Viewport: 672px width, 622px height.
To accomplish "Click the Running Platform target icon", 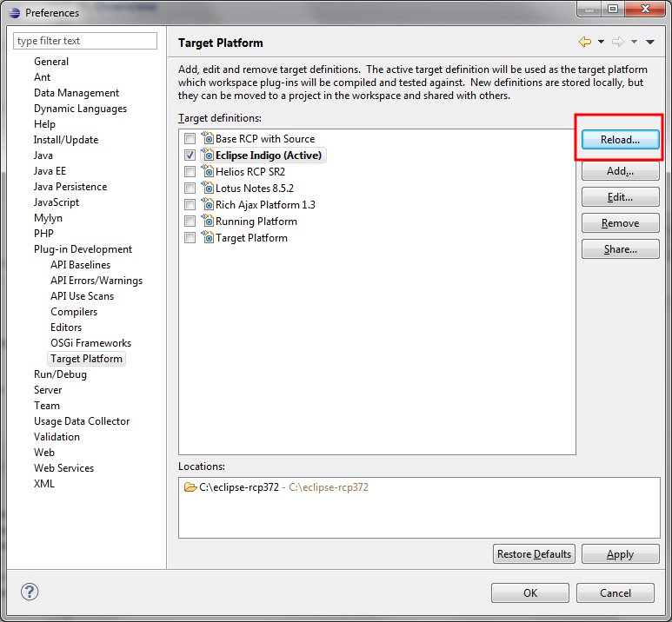I will click(207, 222).
